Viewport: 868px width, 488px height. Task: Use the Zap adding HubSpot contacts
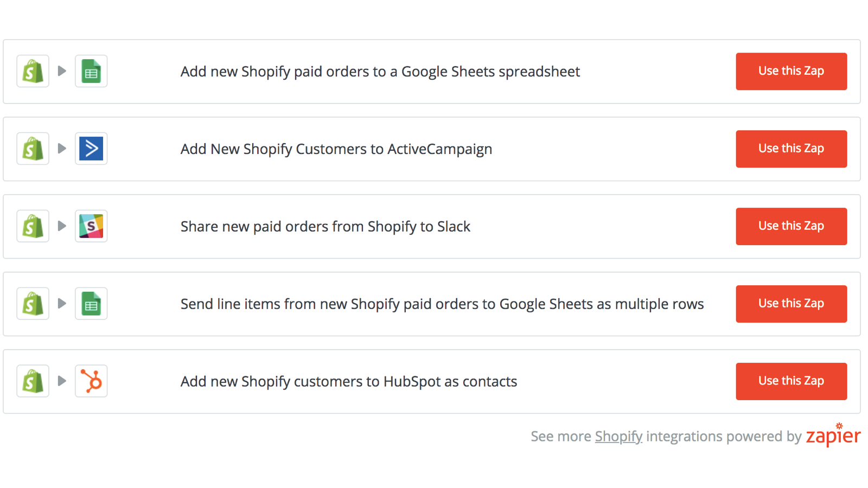pos(791,381)
